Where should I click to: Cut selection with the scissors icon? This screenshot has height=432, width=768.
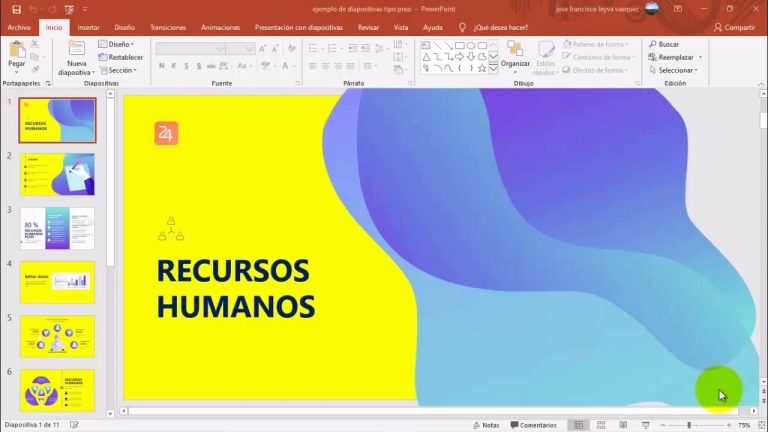click(35, 44)
